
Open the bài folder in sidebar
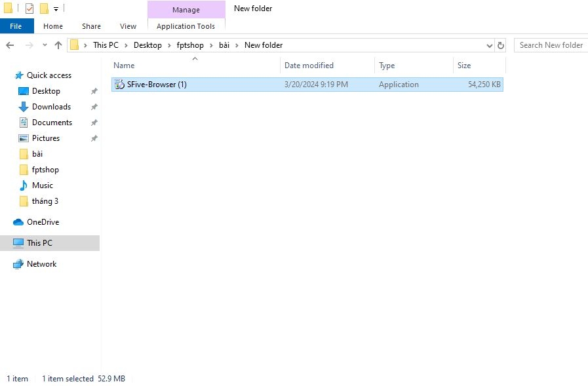pyautogui.click(x=37, y=154)
